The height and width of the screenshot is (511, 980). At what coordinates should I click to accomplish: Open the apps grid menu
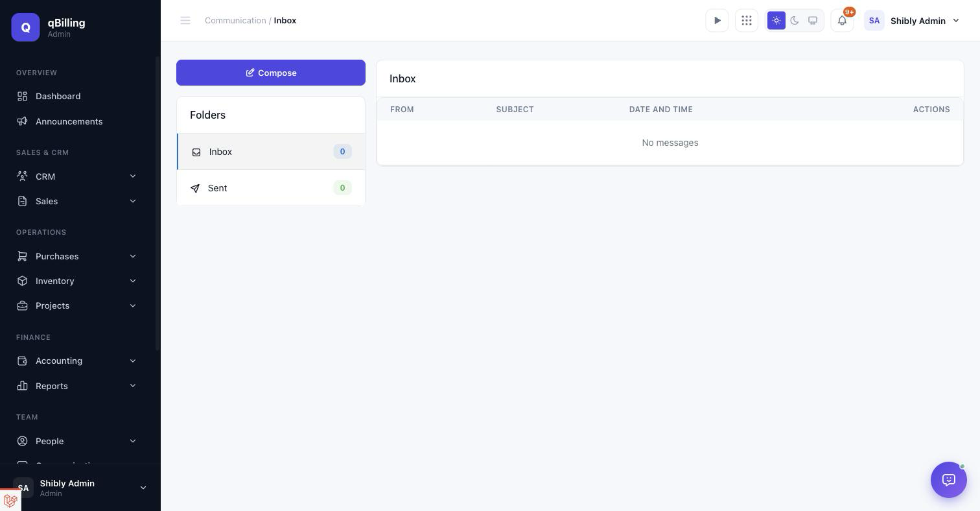point(747,21)
